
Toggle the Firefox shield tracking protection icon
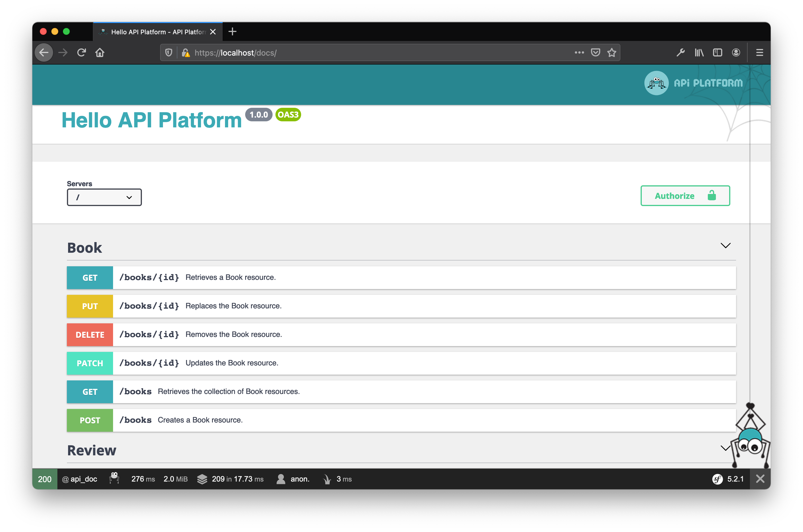pos(172,53)
